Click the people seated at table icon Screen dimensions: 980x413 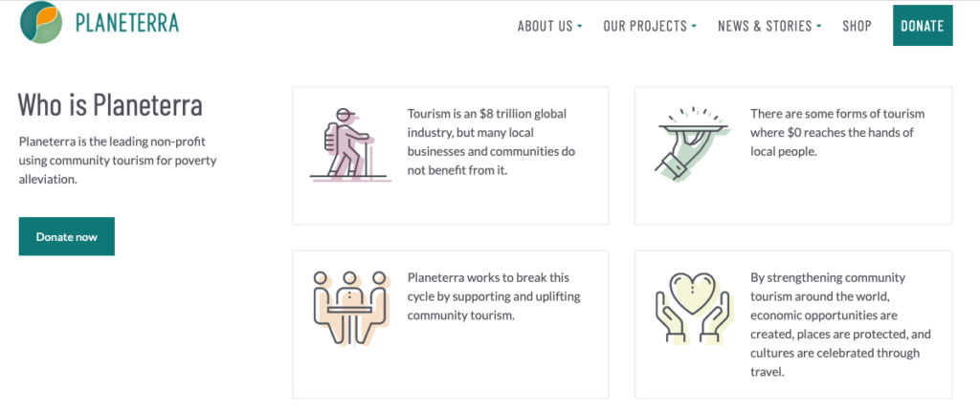pyautogui.click(x=349, y=308)
